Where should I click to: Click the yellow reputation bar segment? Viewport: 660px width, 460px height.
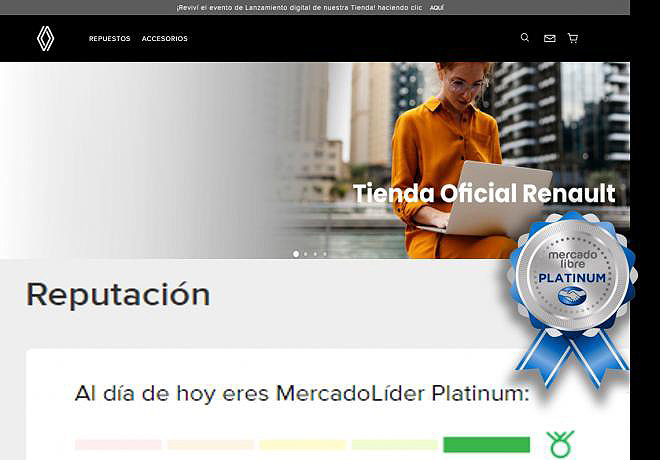coord(302,444)
